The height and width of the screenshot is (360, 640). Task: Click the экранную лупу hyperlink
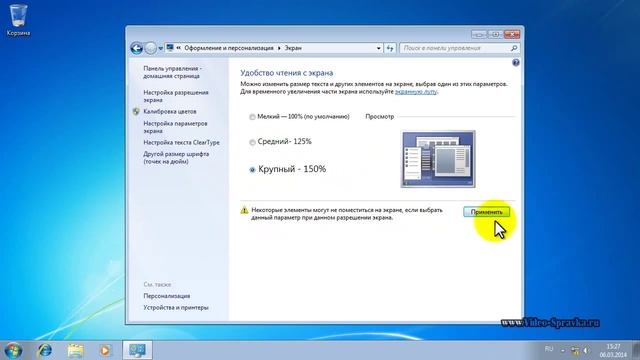(x=416, y=92)
